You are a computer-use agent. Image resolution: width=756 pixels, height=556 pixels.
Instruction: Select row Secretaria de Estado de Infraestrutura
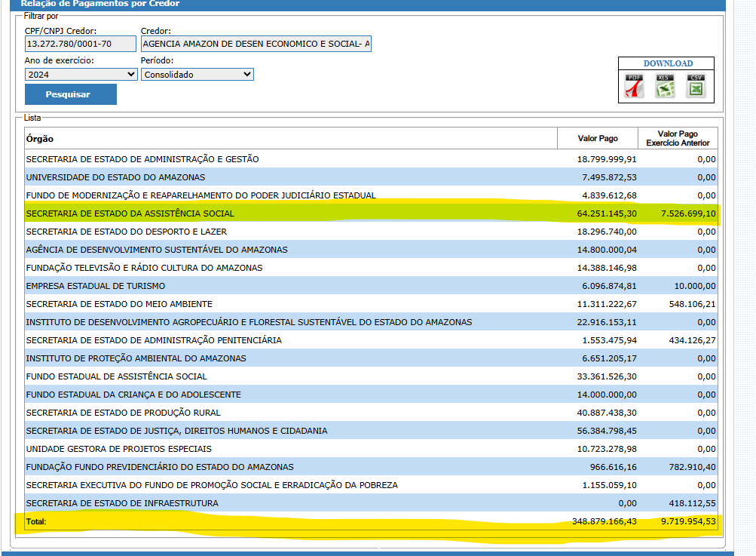tap(371, 503)
